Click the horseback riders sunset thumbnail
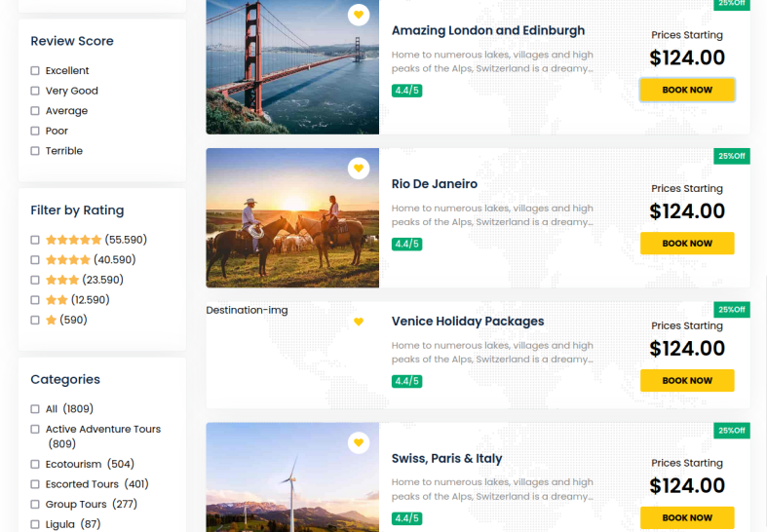The height and width of the screenshot is (532, 767). [x=292, y=217]
